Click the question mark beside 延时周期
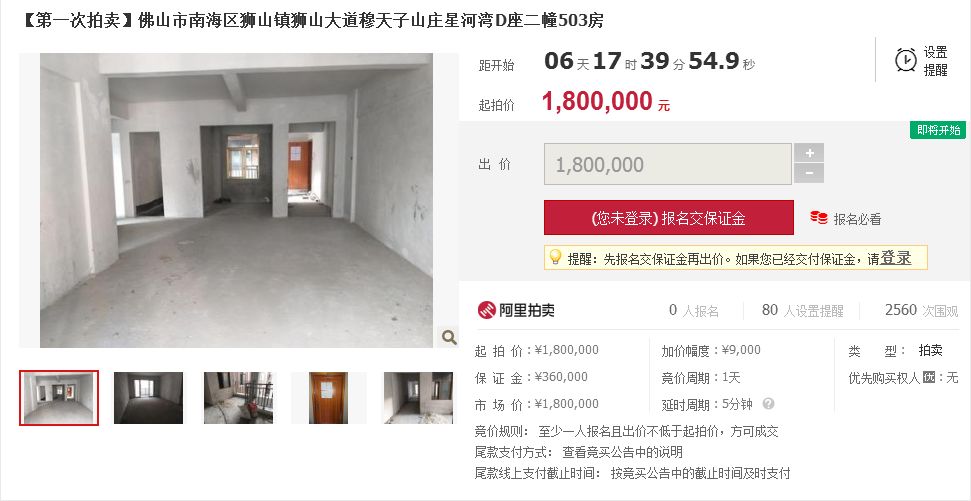This screenshot has height=501, width=971. pyautogui.click(x=768, y=404)
